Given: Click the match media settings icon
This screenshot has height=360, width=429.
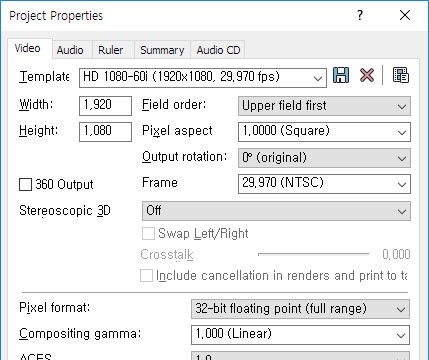Looking at the screenshot, I should (x=401, y=75).
